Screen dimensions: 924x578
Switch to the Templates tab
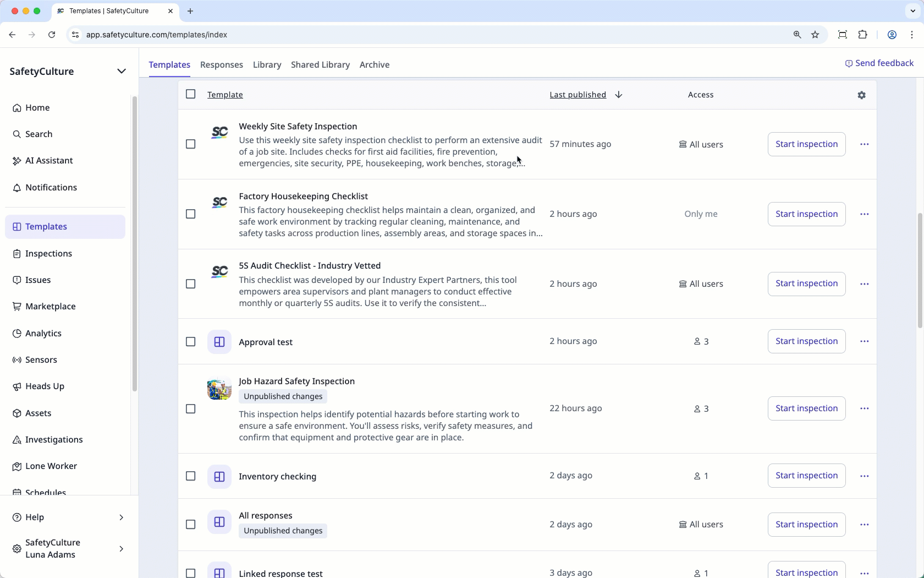coord(169,64)
